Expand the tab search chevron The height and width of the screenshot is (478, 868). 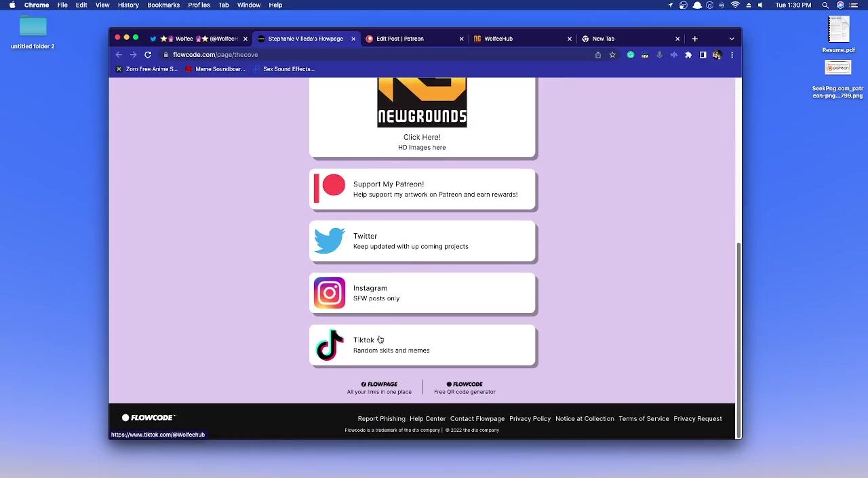[x=732, y=39]
